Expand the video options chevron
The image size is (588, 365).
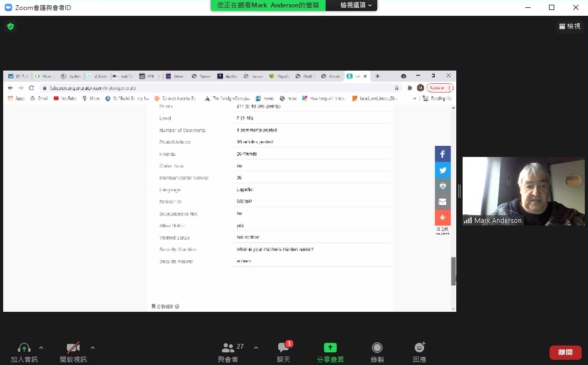coord(93,348)
